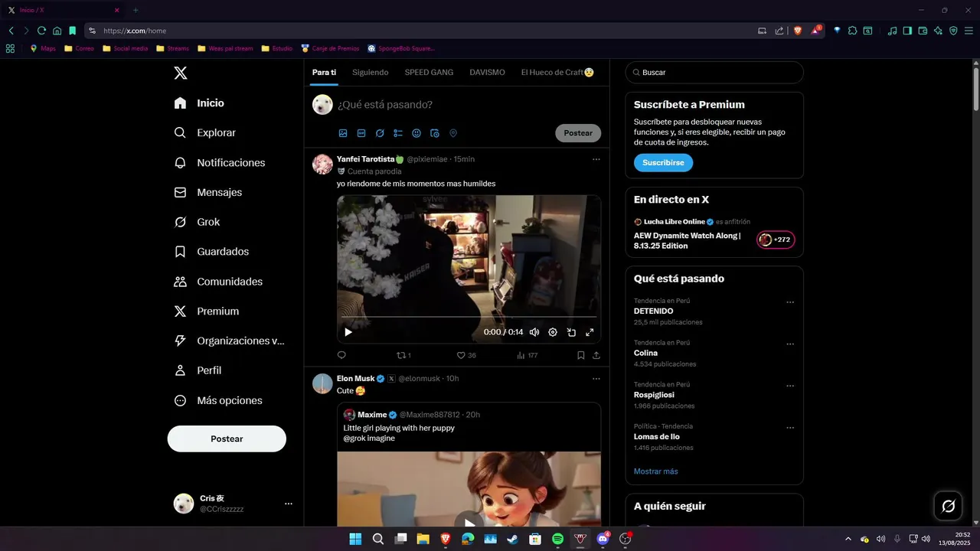Click the Buscar search field
980x551 pixels.
pyautogui.click(x=714, y=73)
